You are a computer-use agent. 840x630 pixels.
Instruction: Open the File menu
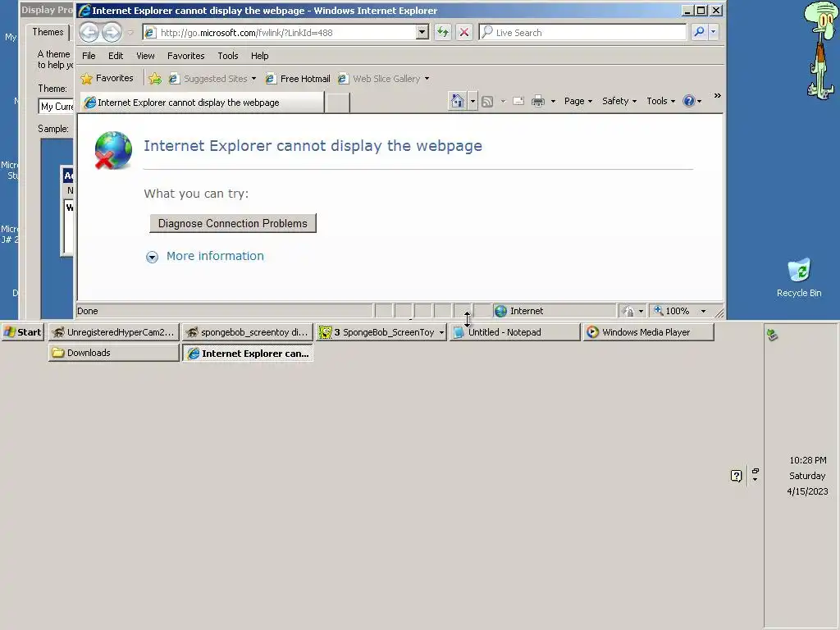coord(89,56)
